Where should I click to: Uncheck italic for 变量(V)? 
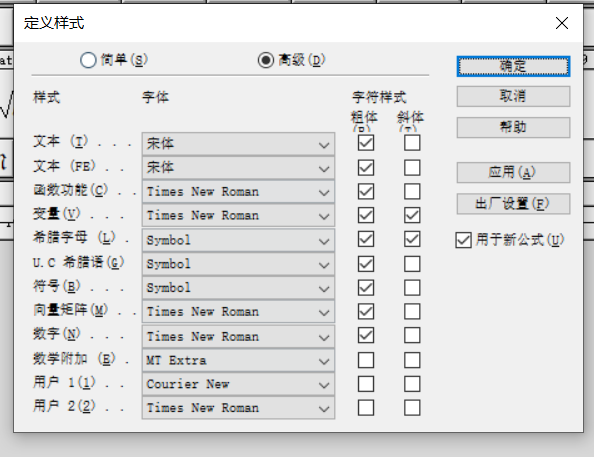412,215
